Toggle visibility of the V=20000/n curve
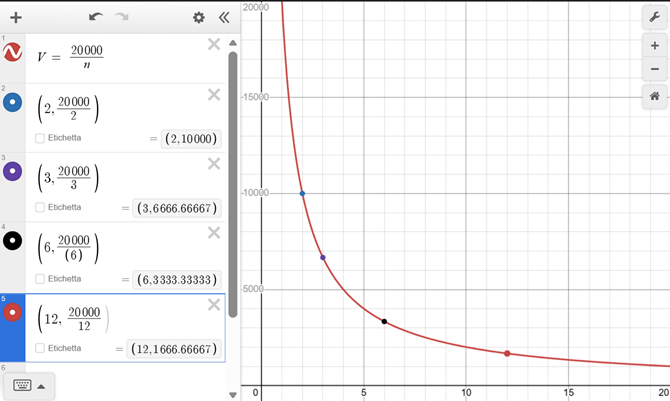 13,52
